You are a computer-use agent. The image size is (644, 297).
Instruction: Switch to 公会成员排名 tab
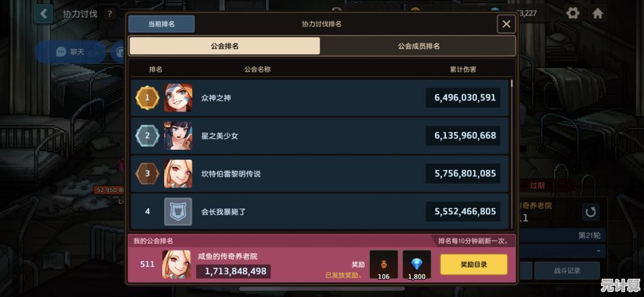point(418,46)
